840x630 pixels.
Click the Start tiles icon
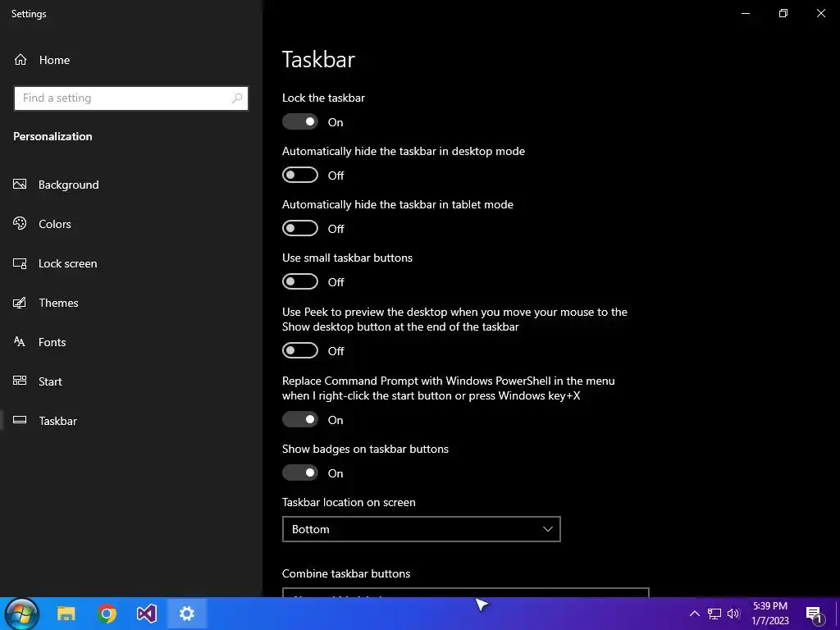click(x=20, y=381)
